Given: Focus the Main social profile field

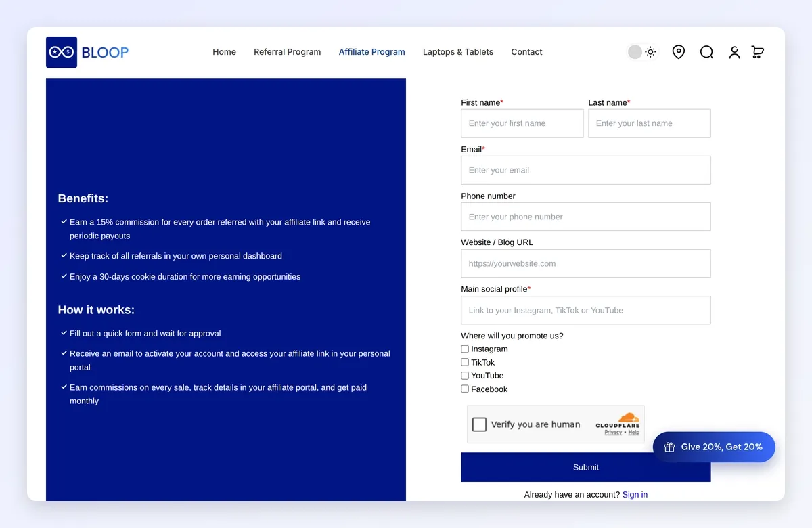Looking at the screenshot, I should click(586, 310).
